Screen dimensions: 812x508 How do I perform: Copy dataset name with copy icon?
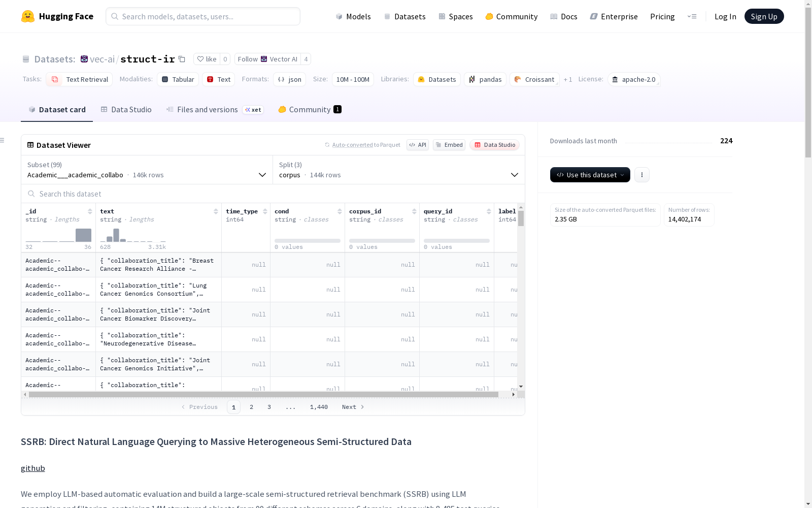tap(182, 59)
